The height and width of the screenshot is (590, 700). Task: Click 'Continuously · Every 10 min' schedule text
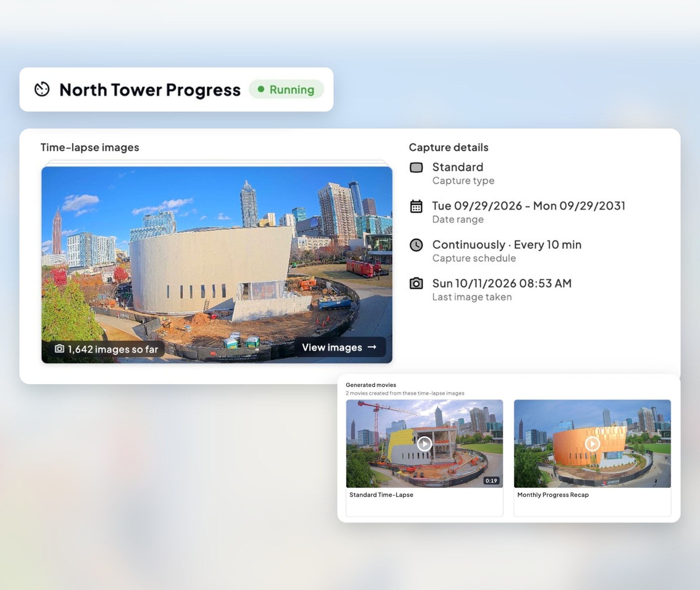[507, 244]
